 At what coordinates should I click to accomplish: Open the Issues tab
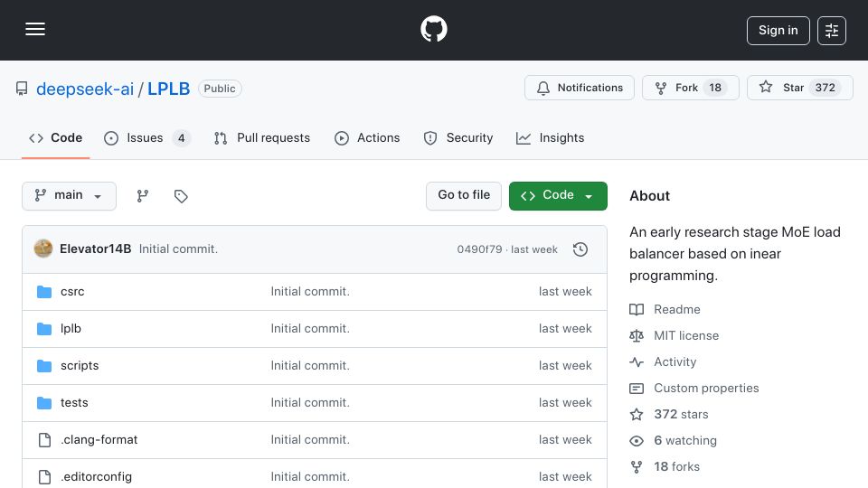coord(146,137)
